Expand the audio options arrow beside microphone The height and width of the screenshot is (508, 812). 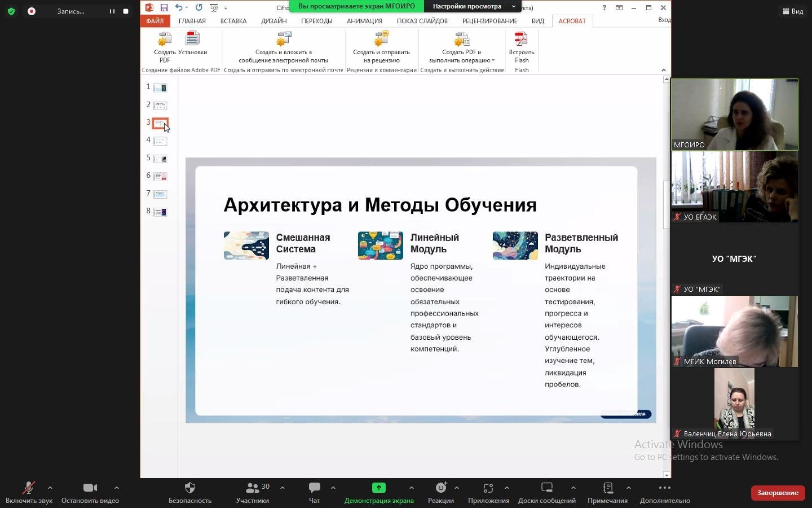[x=50, y=488]
